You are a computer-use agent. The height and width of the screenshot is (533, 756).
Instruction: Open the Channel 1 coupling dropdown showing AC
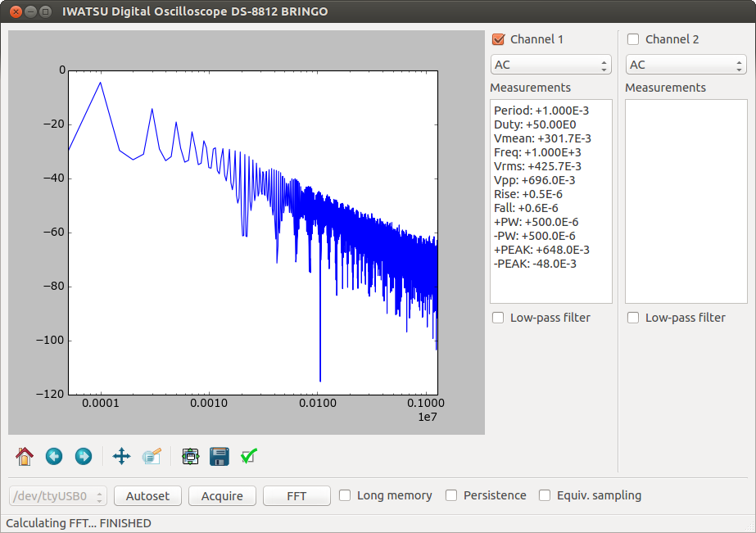[x=550, y=64]
